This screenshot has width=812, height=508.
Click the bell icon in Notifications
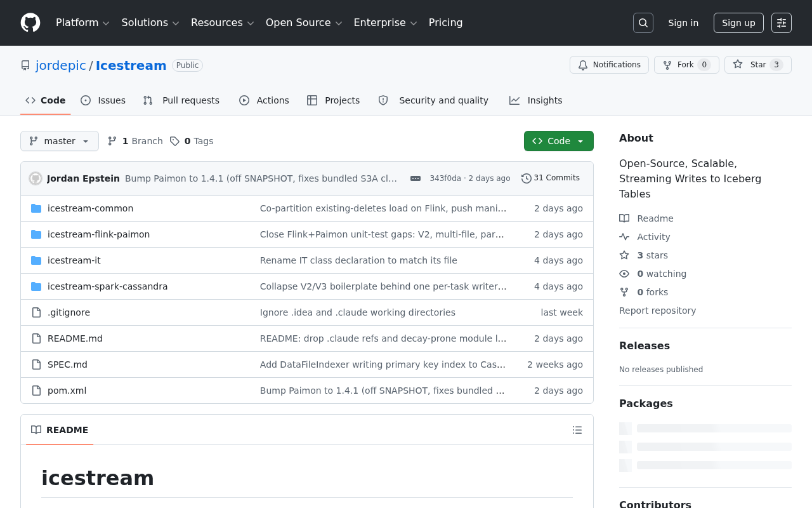pyautogui.click(x=583, y=65)
